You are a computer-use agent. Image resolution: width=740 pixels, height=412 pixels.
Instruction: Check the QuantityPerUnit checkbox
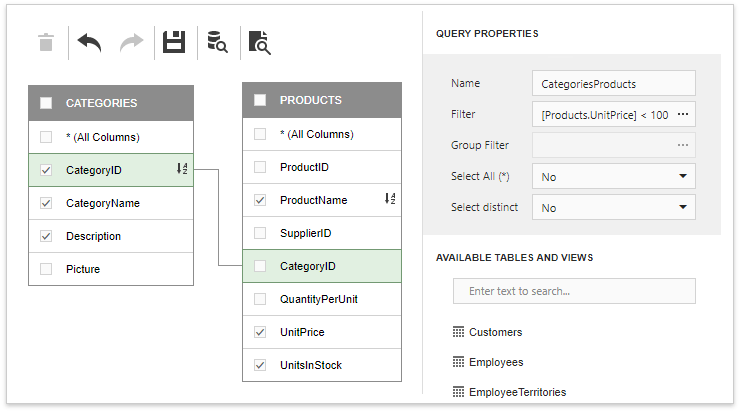(x=260, y=299)
